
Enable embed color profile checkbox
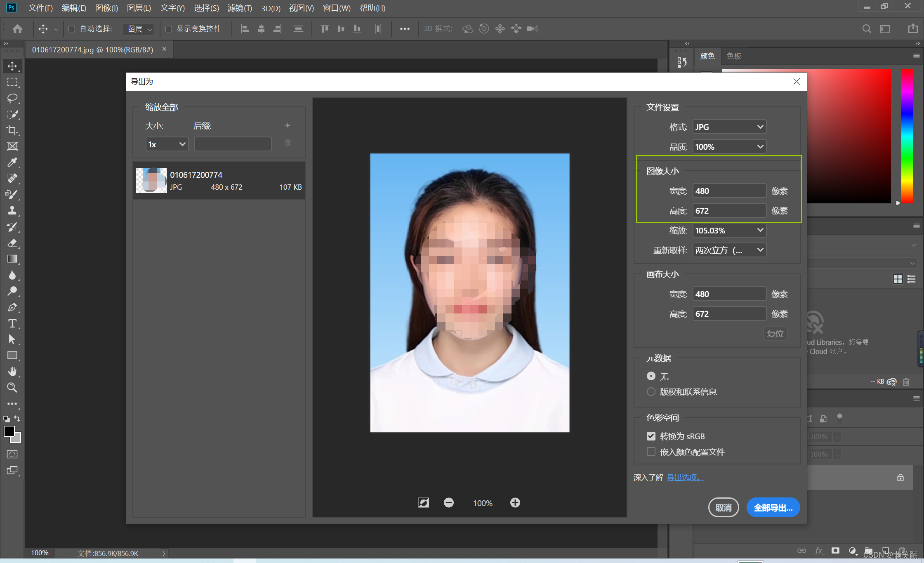point(651,452)
